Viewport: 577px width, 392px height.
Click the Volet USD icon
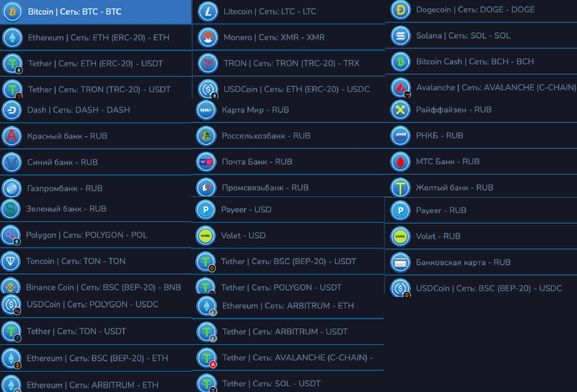click(205, 236)
